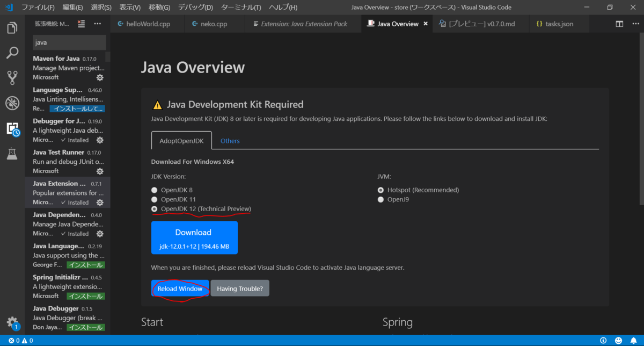Click the Download button for jdk-12.0.1
The width and height of the screenshot is (644, 346).
(193, 237)
